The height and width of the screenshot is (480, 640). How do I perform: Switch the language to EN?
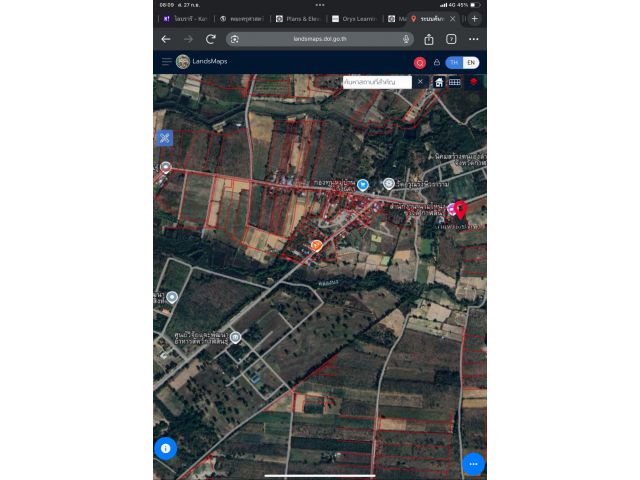pos(471,62)
